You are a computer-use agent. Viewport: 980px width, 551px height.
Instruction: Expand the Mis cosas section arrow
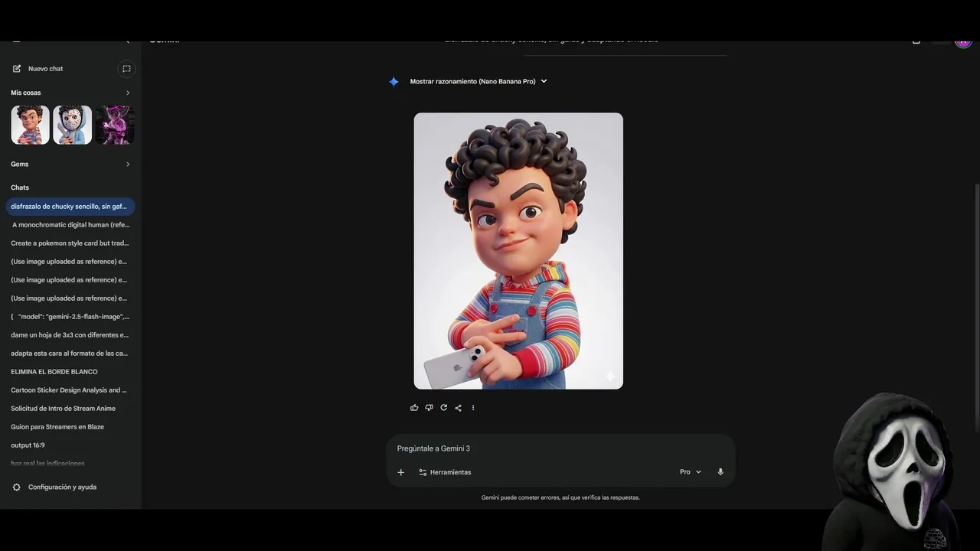128,93
